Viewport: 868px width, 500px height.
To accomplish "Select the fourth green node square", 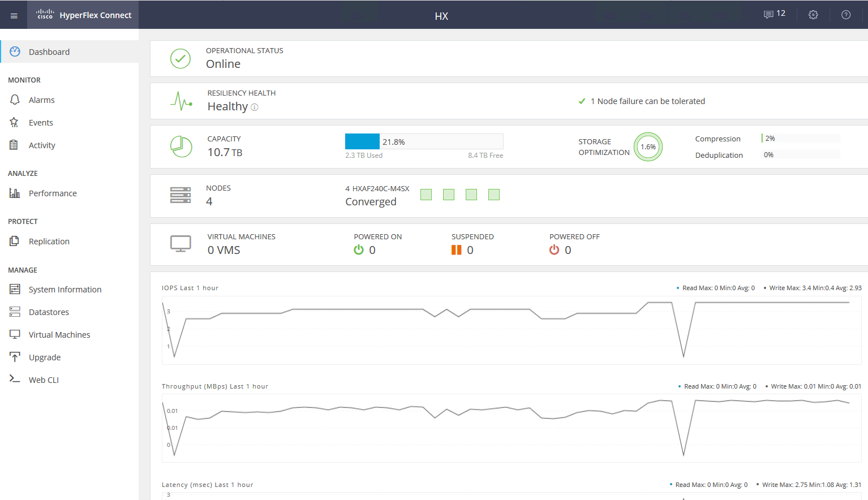I will [x=494, y=195].
